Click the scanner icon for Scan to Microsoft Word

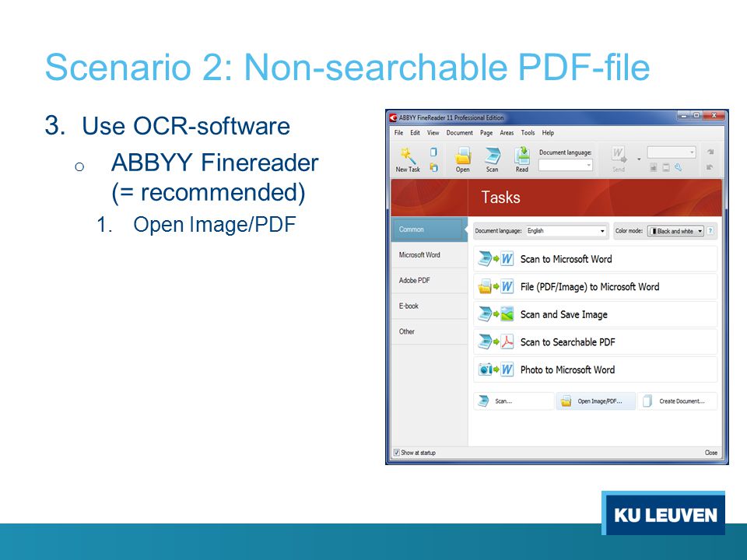[x=485, y=259]
